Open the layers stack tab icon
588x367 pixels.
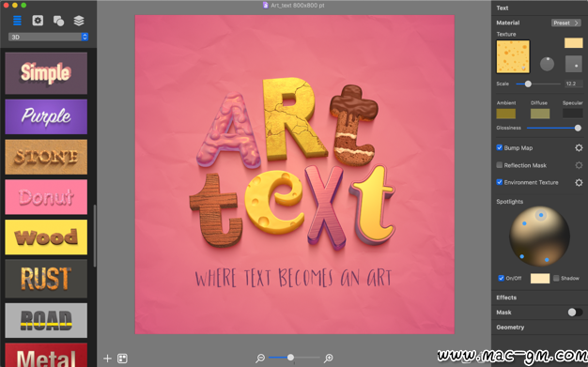[79, 21]
